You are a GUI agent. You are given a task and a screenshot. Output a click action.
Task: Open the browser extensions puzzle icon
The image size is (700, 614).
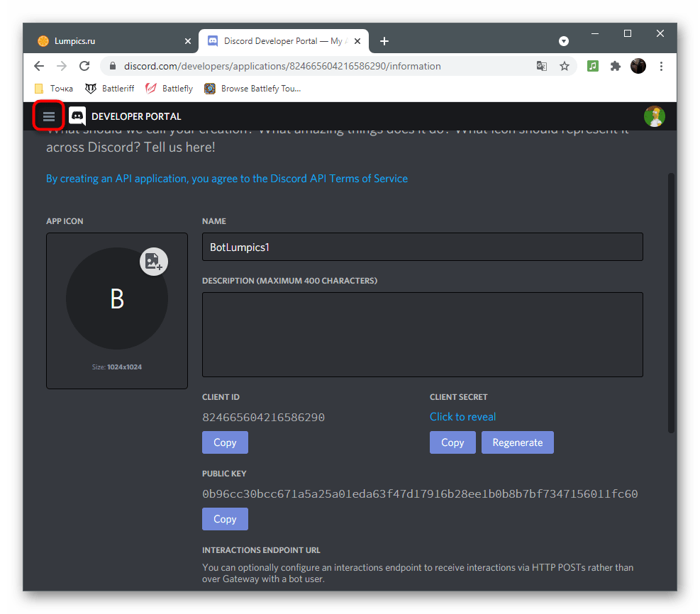point(615,65)
